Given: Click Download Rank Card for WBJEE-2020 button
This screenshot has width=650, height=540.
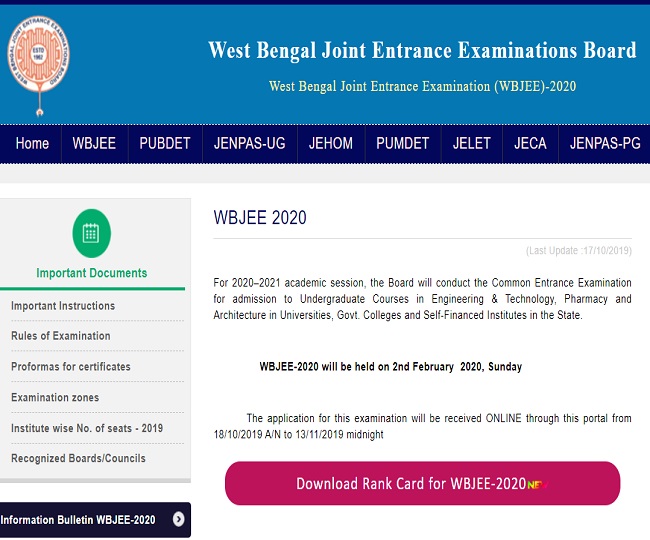Looking at the screenshot, I should pyautogui.click(x=422, y=483).
